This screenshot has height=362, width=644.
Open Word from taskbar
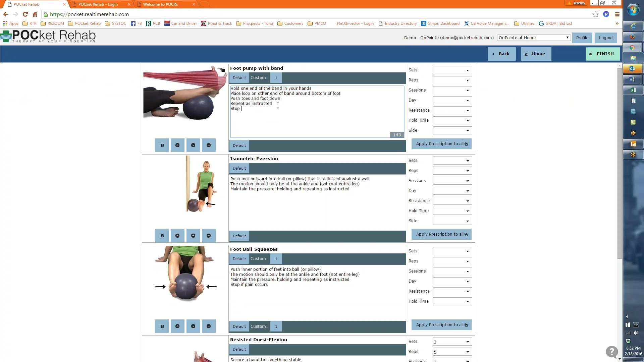pos(633,79)
